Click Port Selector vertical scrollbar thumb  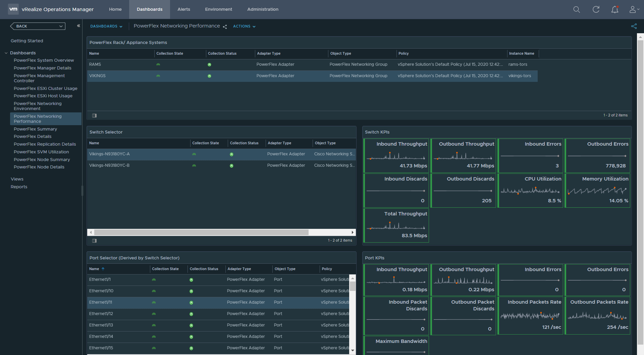tap(353, 286)
